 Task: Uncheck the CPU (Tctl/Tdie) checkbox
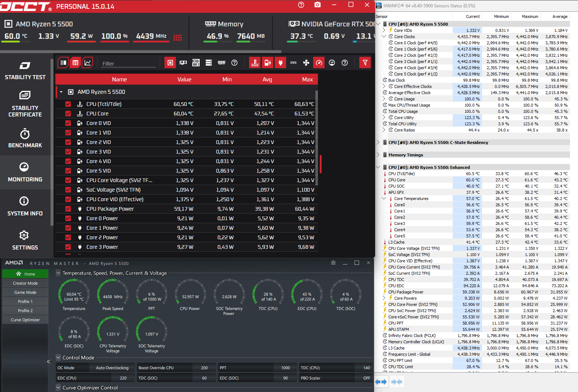[68, 104]
